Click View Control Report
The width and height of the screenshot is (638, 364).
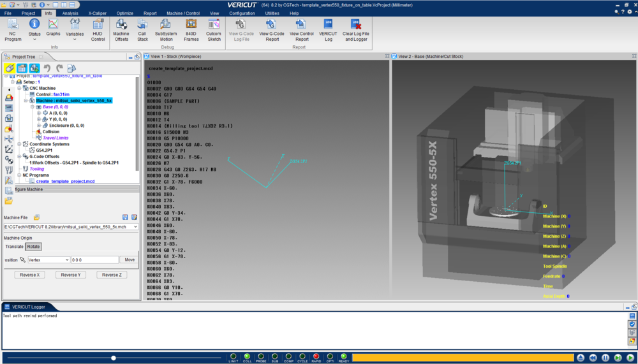302,30
